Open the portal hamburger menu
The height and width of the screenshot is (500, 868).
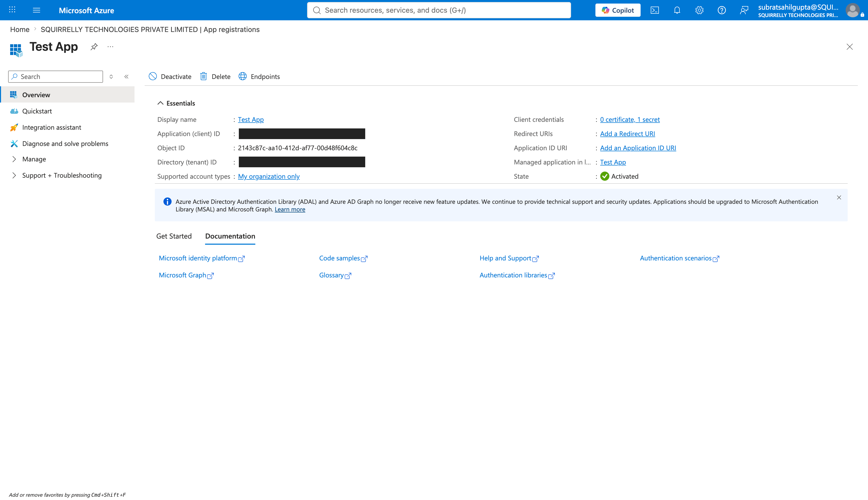pyautogui.click(x=36, y=10)
